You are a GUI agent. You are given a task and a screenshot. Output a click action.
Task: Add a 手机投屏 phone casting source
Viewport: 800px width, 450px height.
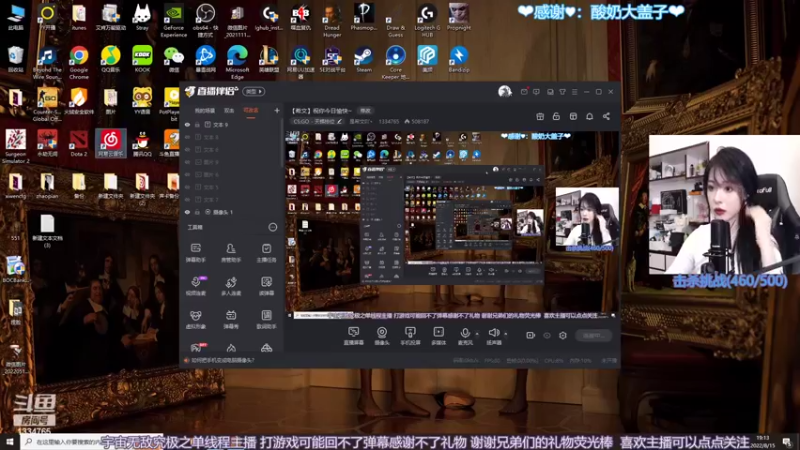click(410, 336)
